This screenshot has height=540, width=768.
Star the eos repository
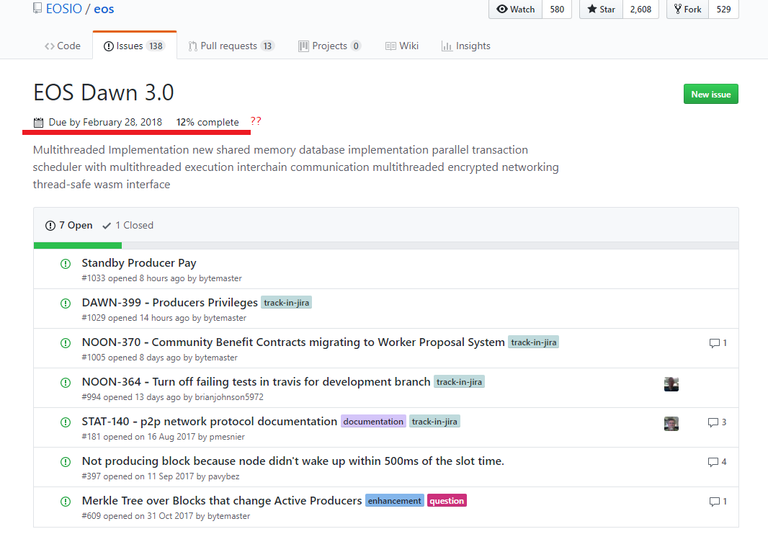pos(600,9)
